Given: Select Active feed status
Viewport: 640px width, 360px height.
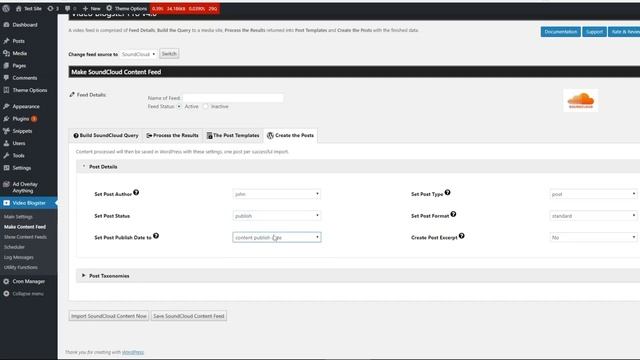Looking at the screenshot, I should (179, 107).
